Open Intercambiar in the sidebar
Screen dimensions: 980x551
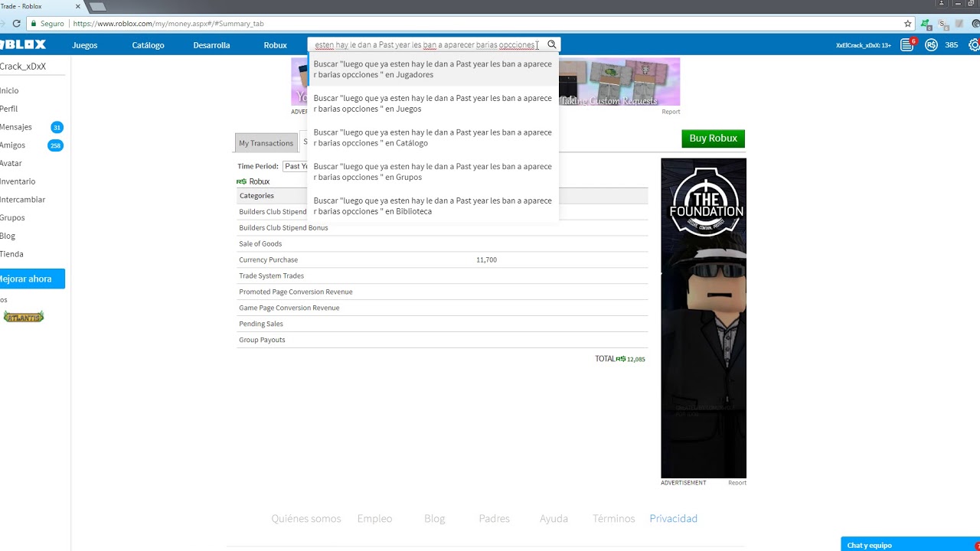[x=22, y=200]
